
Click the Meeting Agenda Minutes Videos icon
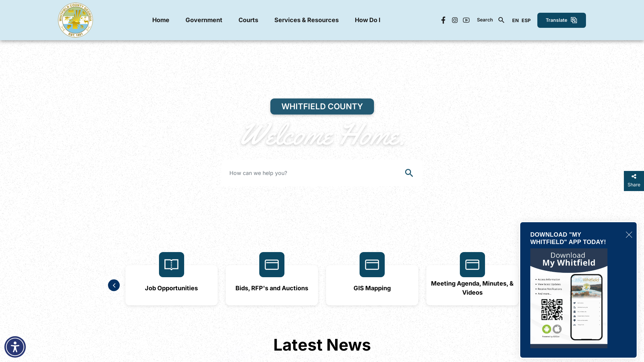click(x=472, y=264)
